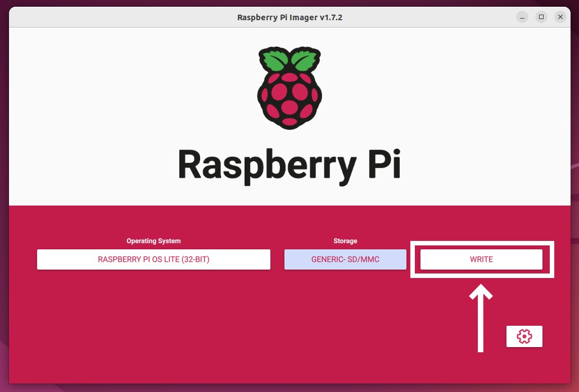The image size is (579, 392).
Task: Minimize the Raspberry Pi Imager window
Action: [x=522, y=17]
